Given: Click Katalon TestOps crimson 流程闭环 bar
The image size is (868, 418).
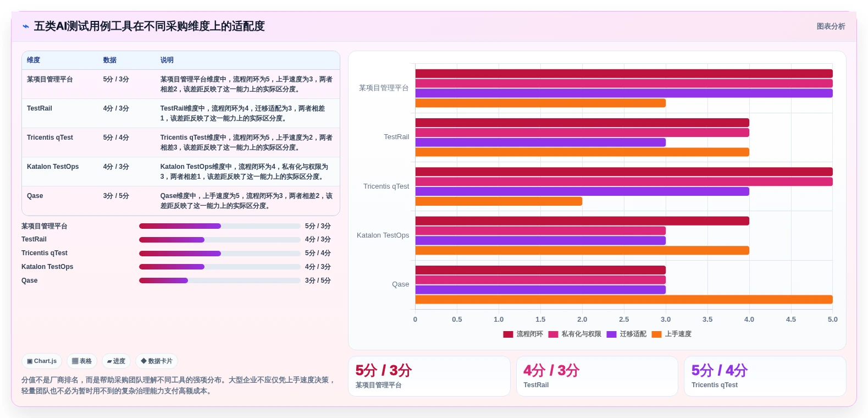Looking at the screenshot, I should click(x=582, y=221).
